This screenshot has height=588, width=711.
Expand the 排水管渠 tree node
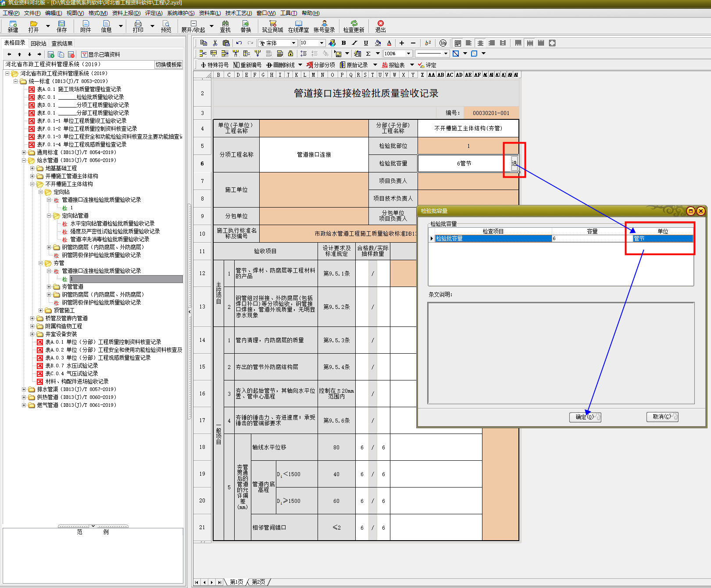24,389
